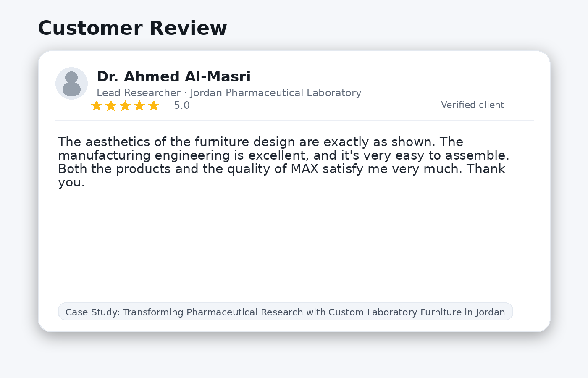Screen dimensions: 588x378
Task: Select the second rating star
Action: click(x=111, y=105)
